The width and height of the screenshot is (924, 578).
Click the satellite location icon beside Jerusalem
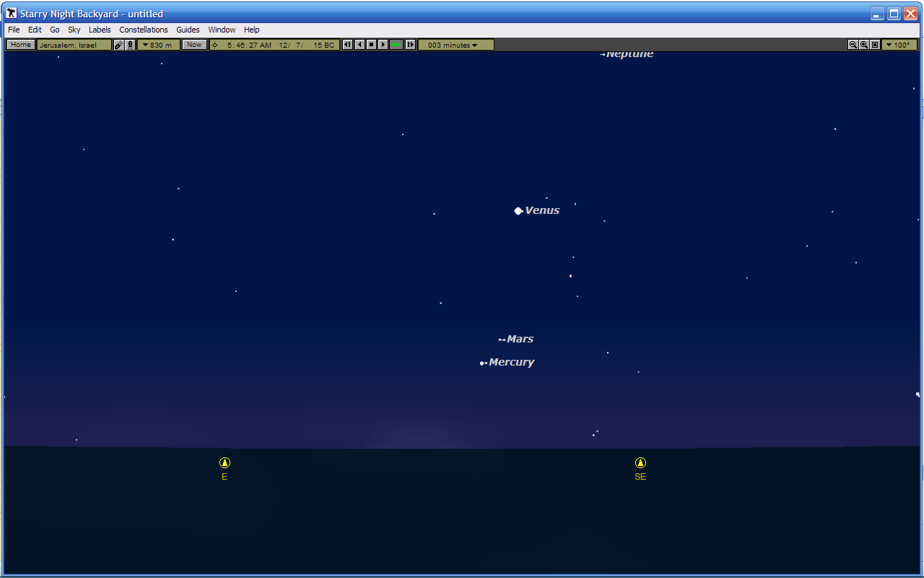119,45
